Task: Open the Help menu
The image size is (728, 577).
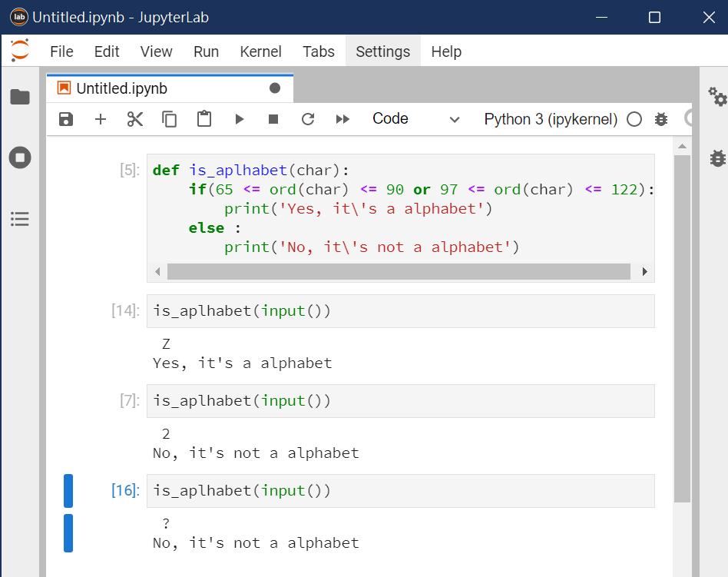Action: coord(446,51)
